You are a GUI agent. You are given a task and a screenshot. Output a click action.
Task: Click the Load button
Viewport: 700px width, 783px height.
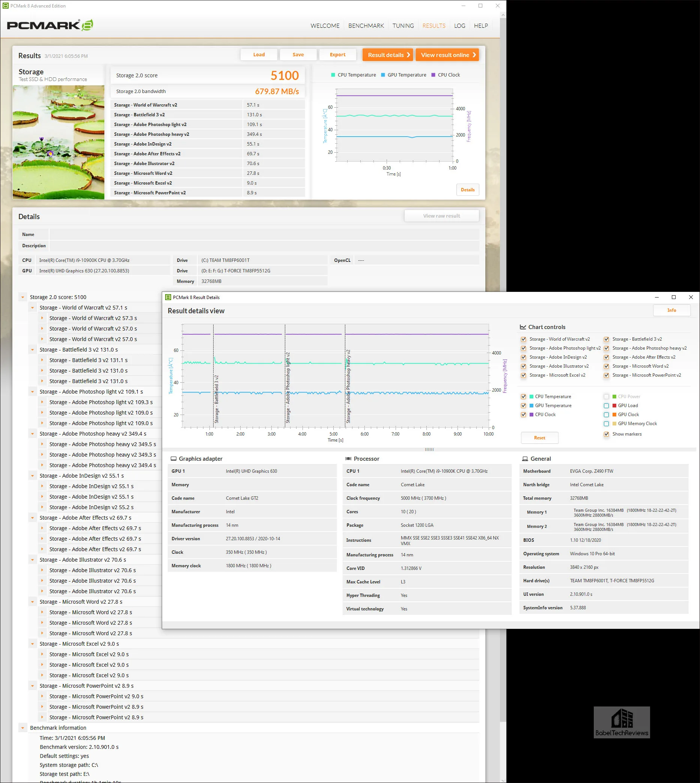point(259,54)
